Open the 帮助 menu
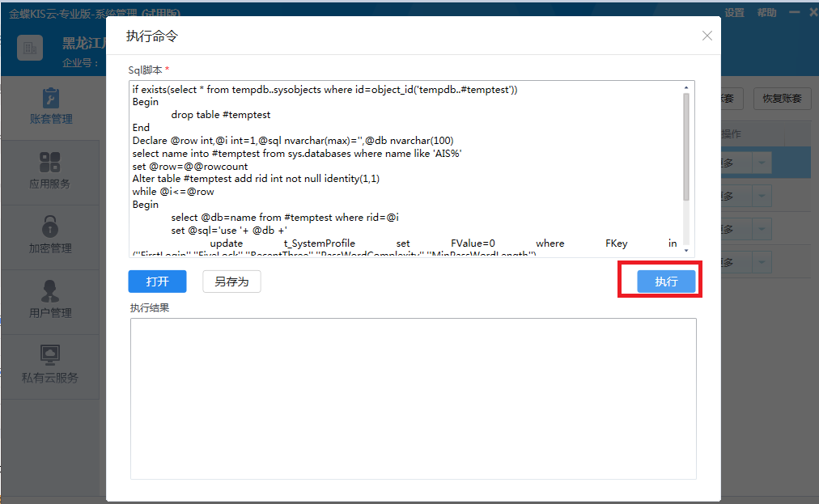 click(766, 12)
